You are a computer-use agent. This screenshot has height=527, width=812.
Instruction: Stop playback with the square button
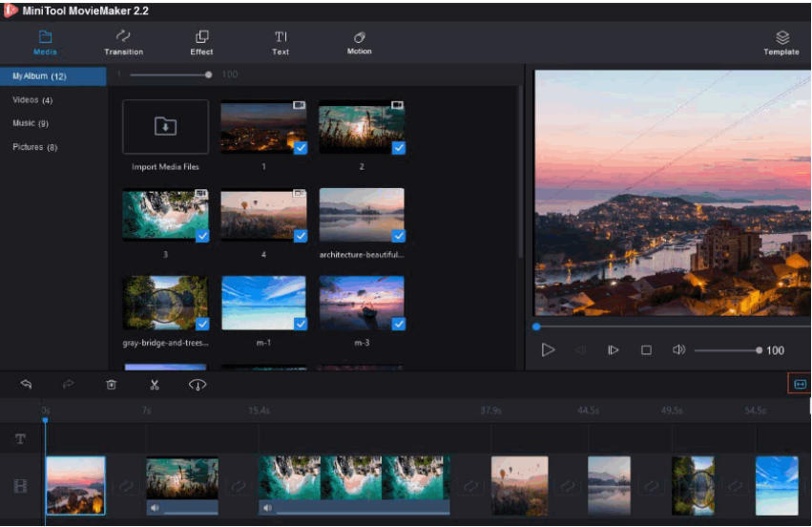pyautogui.click(x=646, y=350)
